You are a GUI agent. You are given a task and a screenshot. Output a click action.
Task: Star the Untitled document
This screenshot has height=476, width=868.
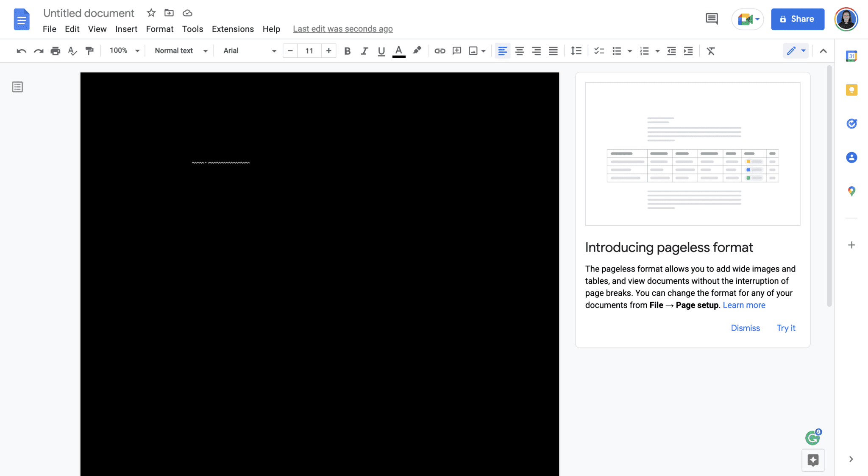tap(151, 13)
